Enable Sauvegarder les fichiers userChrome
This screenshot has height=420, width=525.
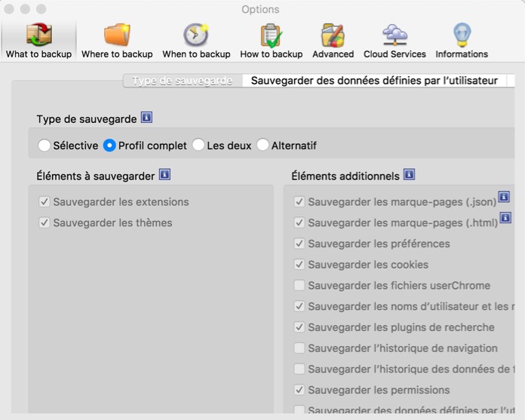coord(299,286)
